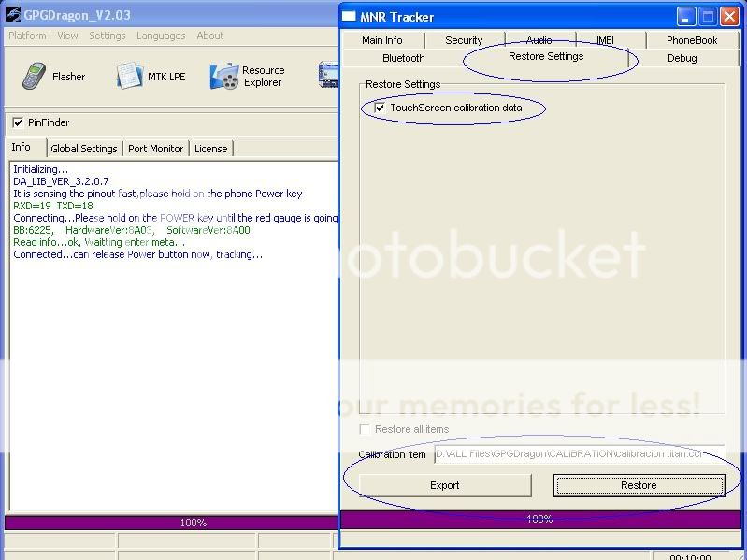Select the Main Info tab in MNR Tracker
This screenshot has width=747, height=560.
pyautogui.click(x=382, y=40)
